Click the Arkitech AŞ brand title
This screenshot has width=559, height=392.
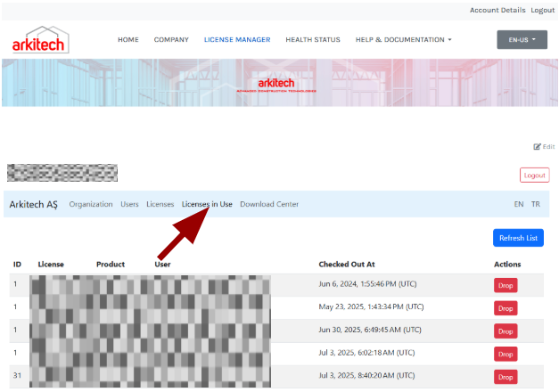pyautogui.click(x=34, y=204)
